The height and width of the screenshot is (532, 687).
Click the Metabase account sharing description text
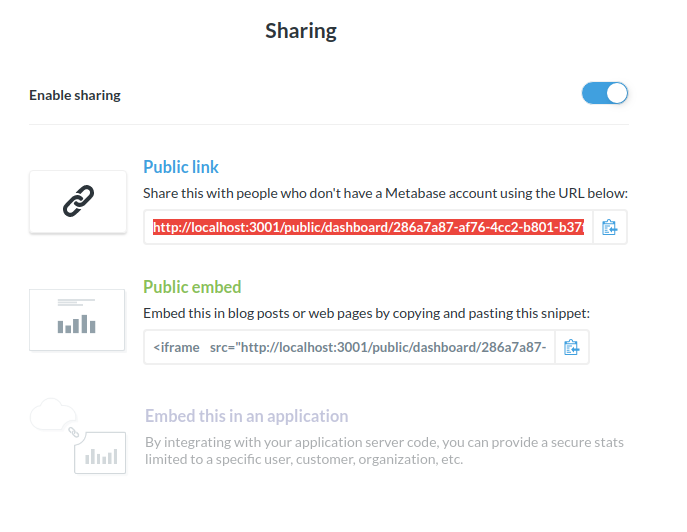(x=386, y=193)
